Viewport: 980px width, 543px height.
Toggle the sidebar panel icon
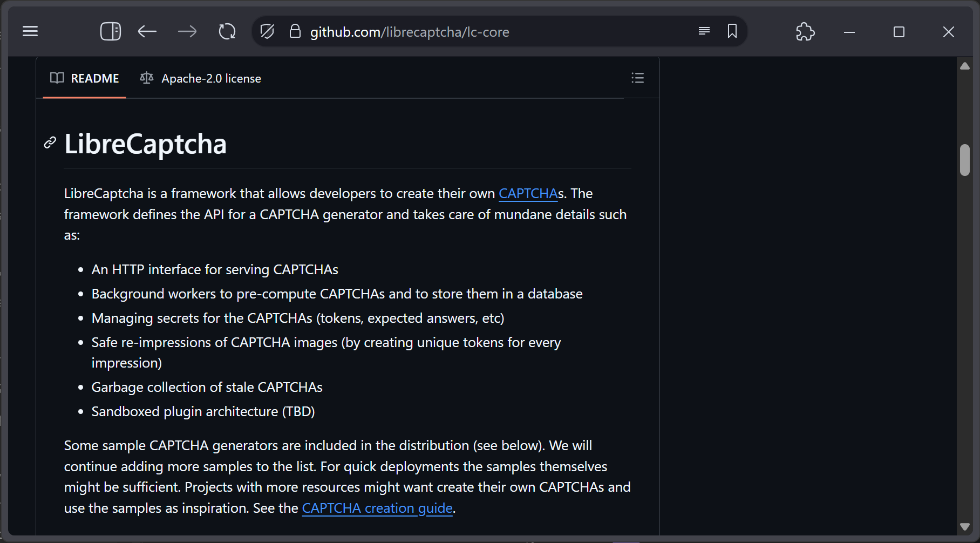[111, 31]
